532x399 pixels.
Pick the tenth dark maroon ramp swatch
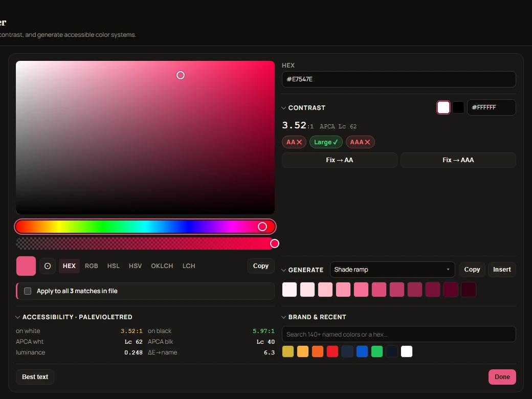point(451,290)
